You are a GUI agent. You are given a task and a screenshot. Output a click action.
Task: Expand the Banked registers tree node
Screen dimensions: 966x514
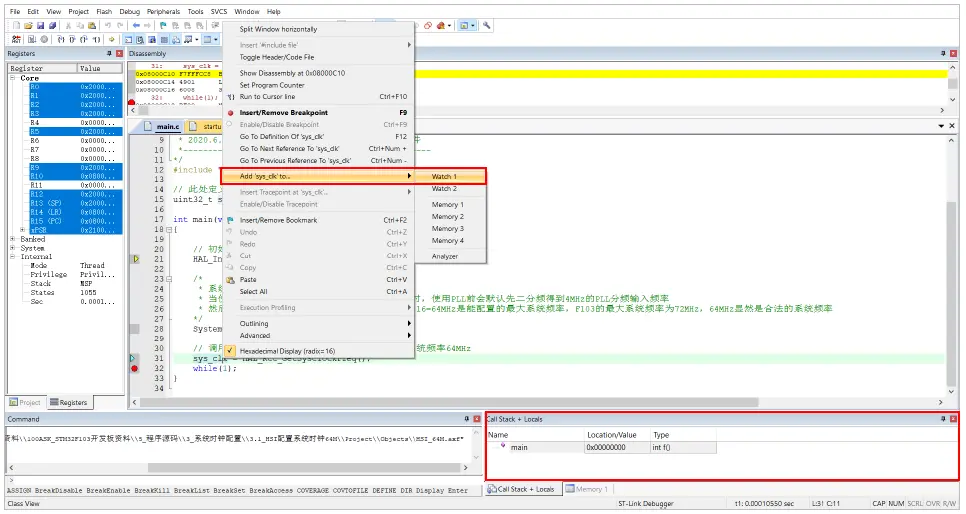coord(12,240)
